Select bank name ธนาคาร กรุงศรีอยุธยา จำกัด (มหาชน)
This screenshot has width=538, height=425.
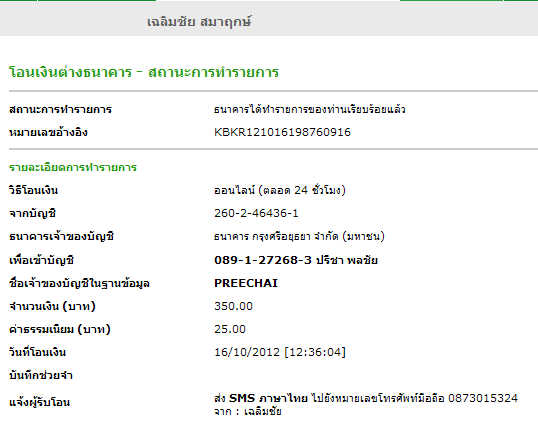[x=299, y=236]
